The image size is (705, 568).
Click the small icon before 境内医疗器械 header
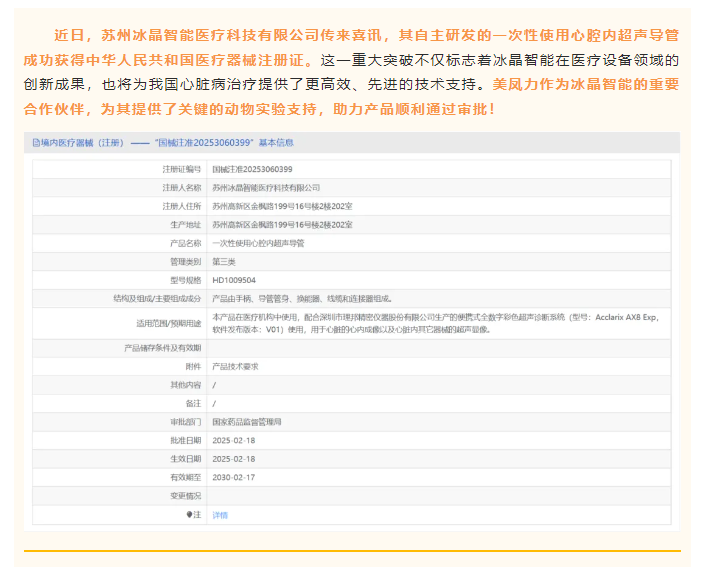pos(35,143)
